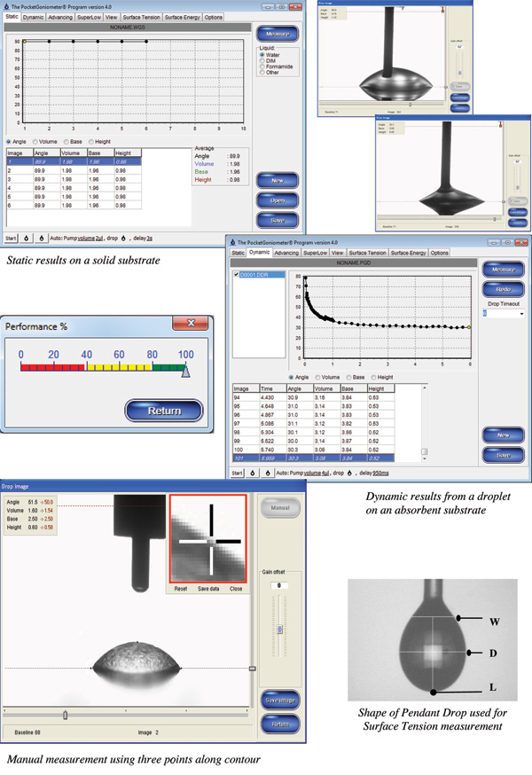This screenshot has height=775, width=532.
Task: Select Water liquid option
Action: pyautogui.click(x=262, y=55)
